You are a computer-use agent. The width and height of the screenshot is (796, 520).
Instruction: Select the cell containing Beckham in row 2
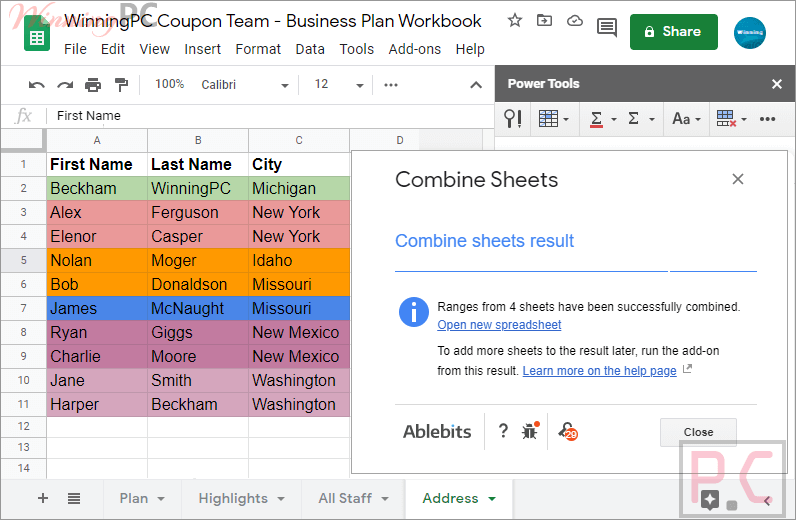97,188
